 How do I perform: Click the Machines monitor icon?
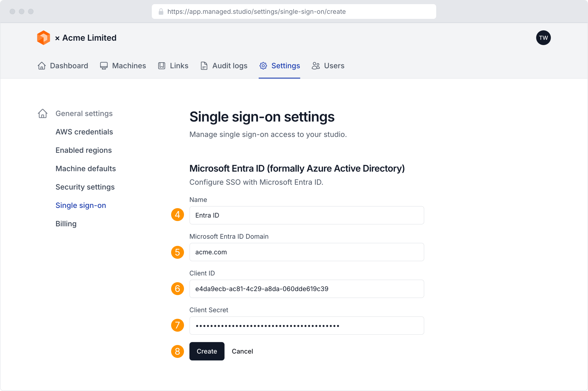tap(104, 66)
